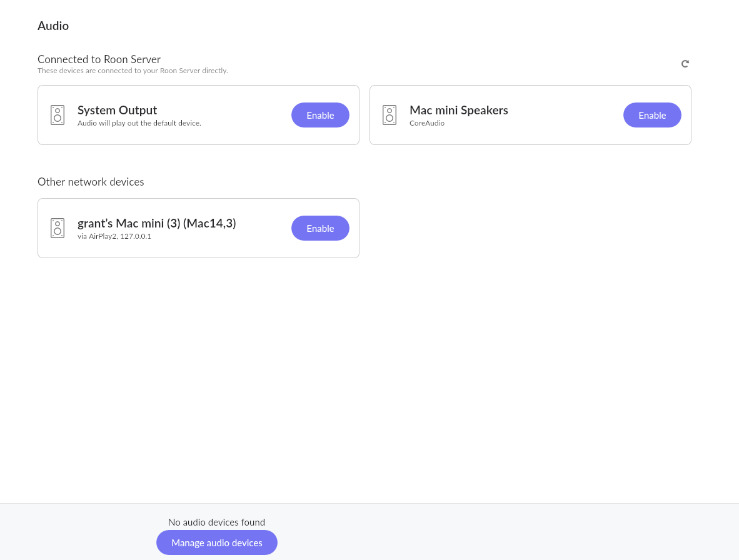Viewport: 739px width, 560px height.
Task: Enable grant's Mac mini AirPlay device
Action: [x=320, y=228]
